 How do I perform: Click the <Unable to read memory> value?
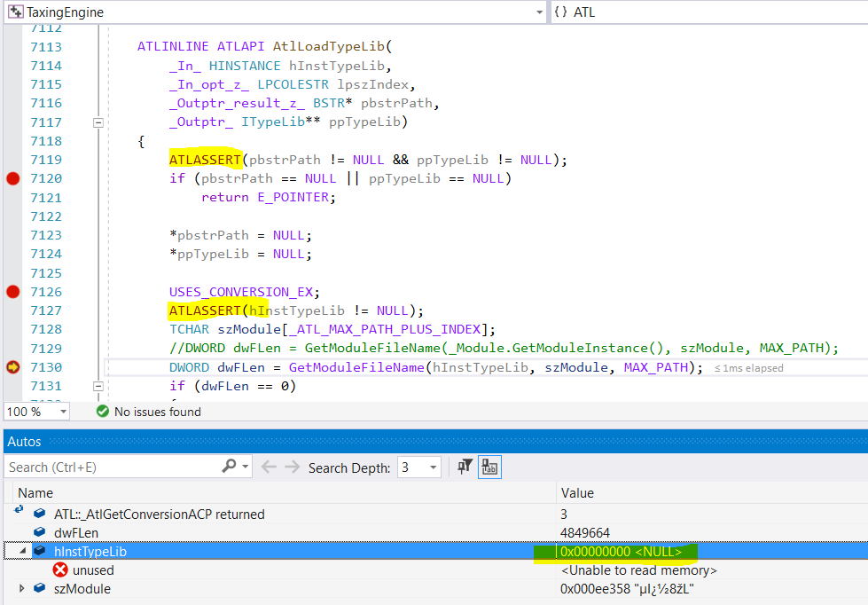639,570
